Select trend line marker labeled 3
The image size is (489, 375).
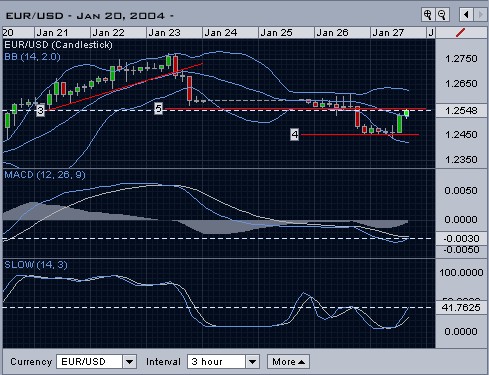(40, 110)
